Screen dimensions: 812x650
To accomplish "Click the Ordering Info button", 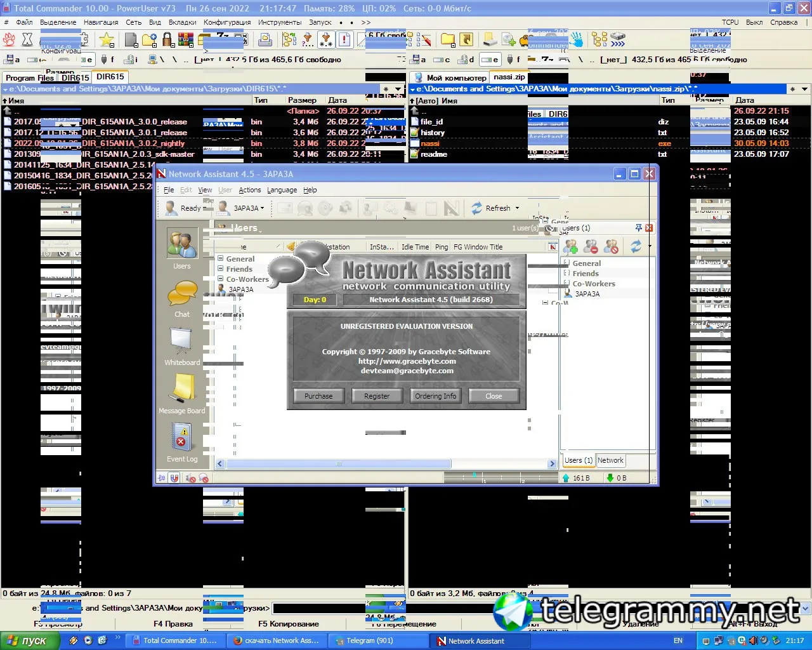I will pyautogui.click(x=435, y=396).
